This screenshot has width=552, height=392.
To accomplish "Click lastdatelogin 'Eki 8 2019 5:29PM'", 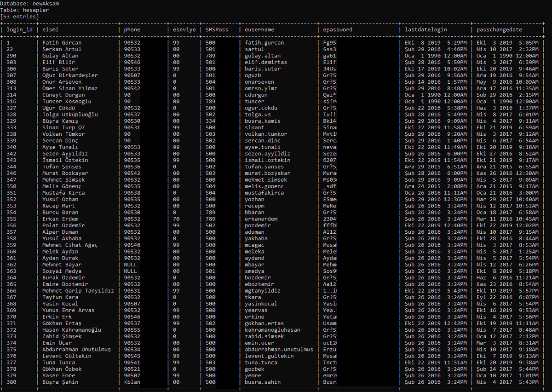I will (436, 43).
